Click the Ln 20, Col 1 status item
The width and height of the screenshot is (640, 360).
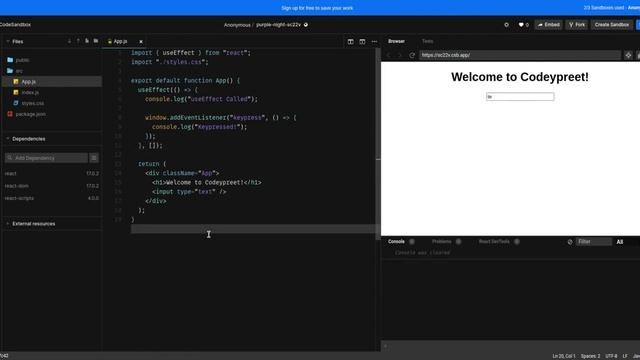[x=564, y=356]
